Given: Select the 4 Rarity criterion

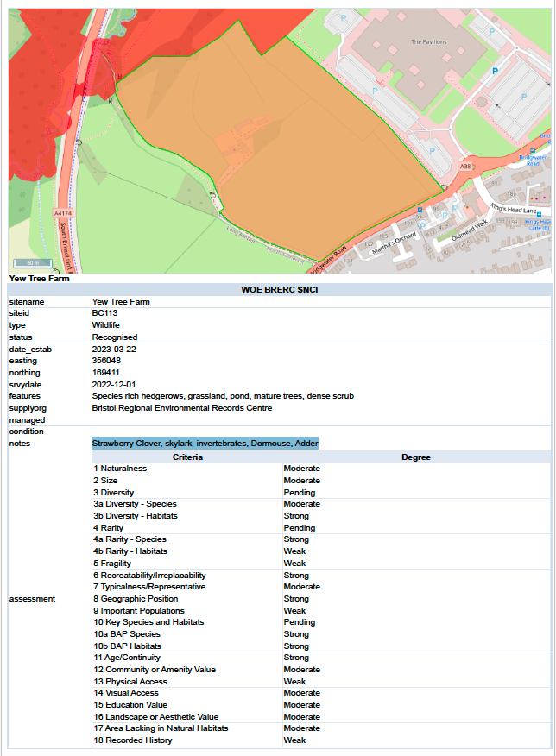Looking at the screenshot, I should pos(109,528).
